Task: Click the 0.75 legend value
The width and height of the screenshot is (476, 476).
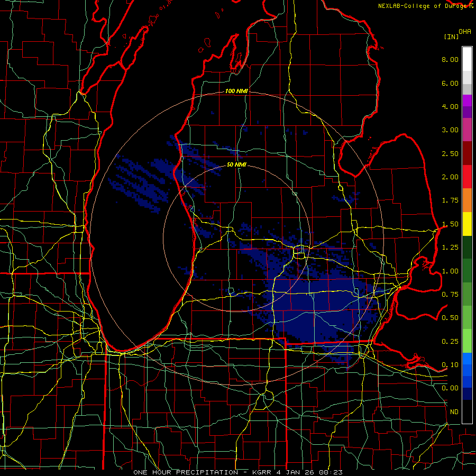Action: click(450, 295)
